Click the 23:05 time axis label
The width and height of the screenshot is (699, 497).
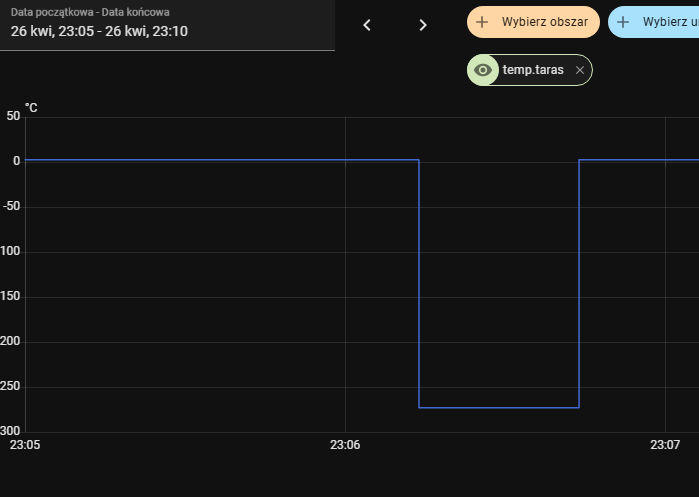(25, 445)
